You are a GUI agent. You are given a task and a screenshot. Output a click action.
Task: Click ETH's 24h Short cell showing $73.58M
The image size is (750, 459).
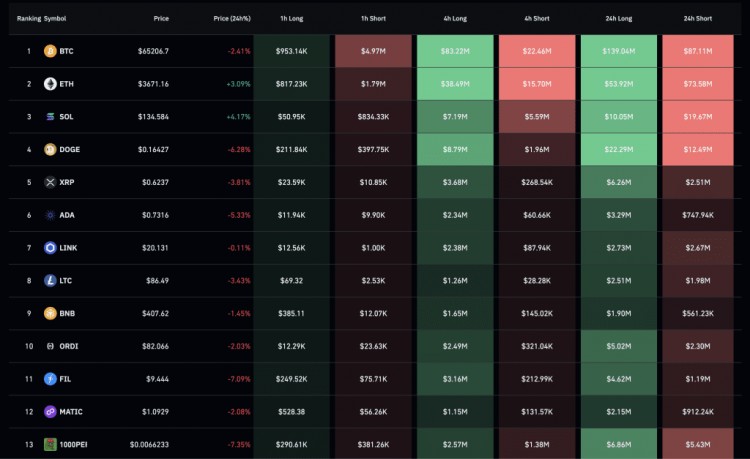(x=700, y=84)
